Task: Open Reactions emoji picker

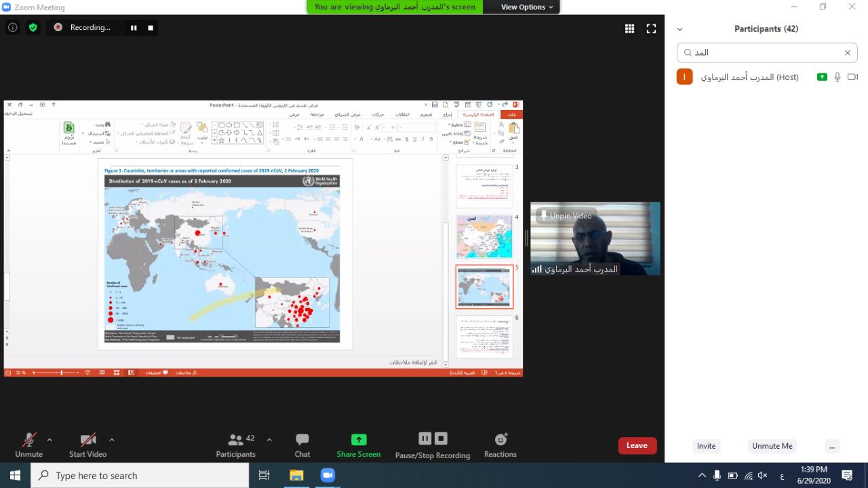Action: [500, 445]
